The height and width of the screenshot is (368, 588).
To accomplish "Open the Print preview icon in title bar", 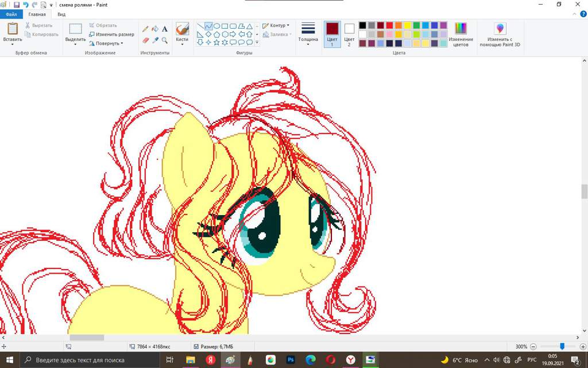I will [x=44, y=5].
